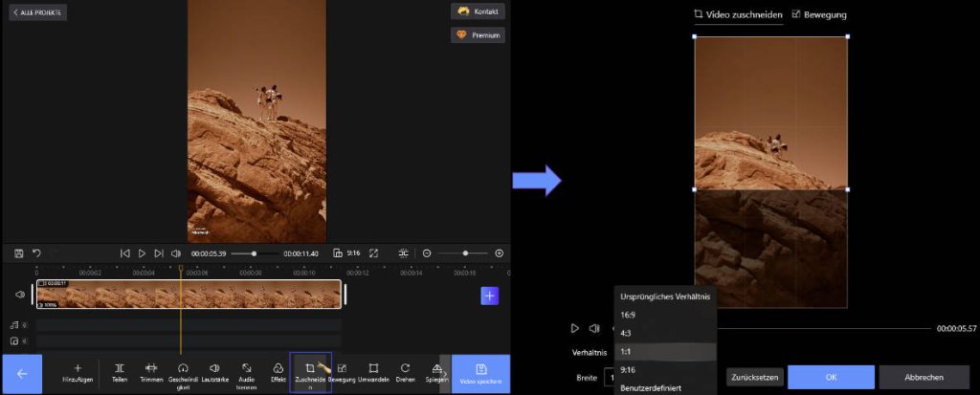Click Video speichern button
This screenshot has height=395, width=980.
pos(480,374)
